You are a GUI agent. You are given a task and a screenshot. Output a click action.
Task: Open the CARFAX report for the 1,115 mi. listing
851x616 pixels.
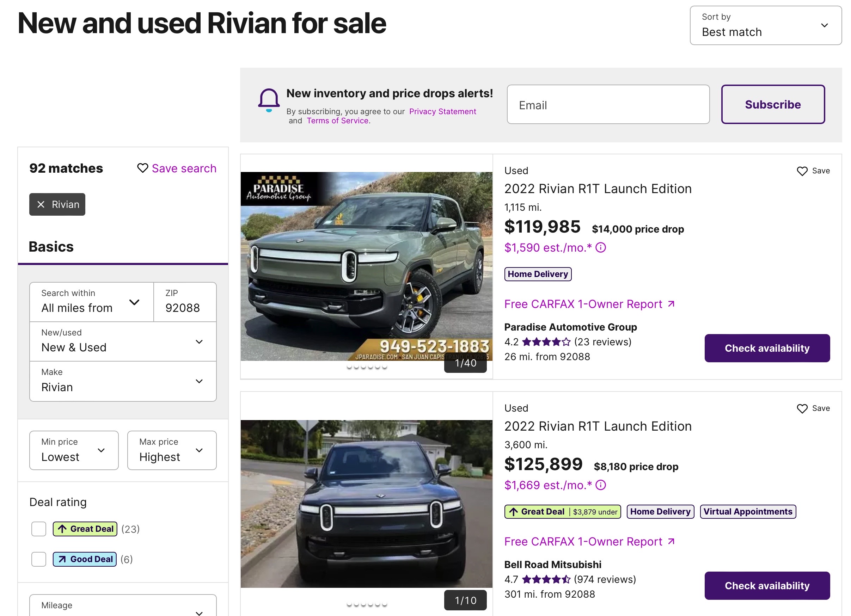[589, 304]
